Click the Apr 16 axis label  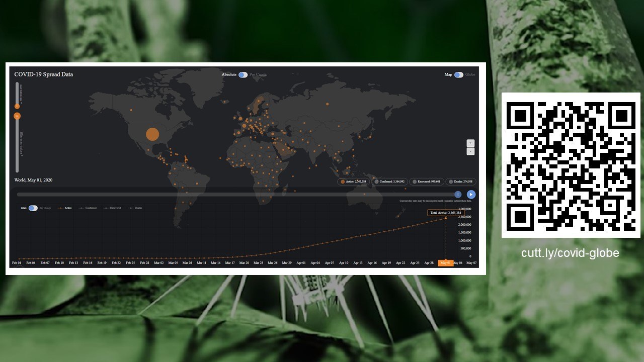click(x=372, y=262)
